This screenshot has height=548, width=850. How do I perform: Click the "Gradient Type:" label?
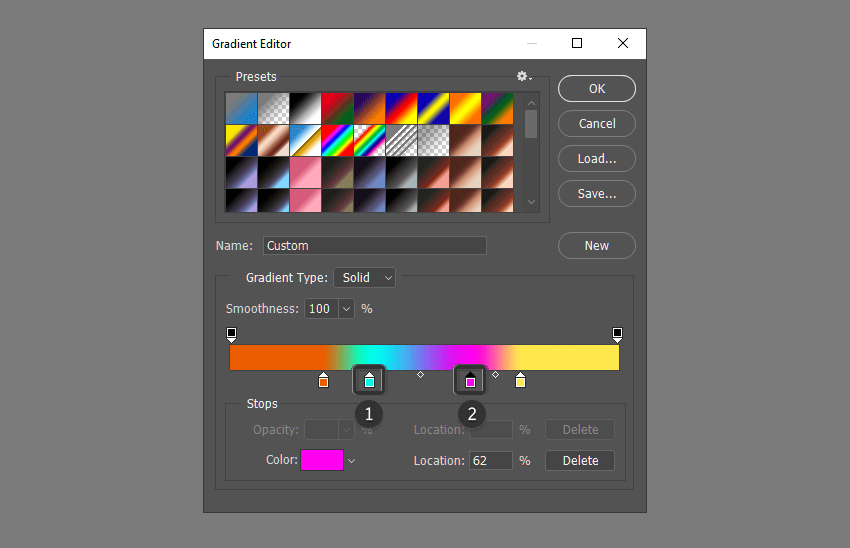[x=287, y=278]
